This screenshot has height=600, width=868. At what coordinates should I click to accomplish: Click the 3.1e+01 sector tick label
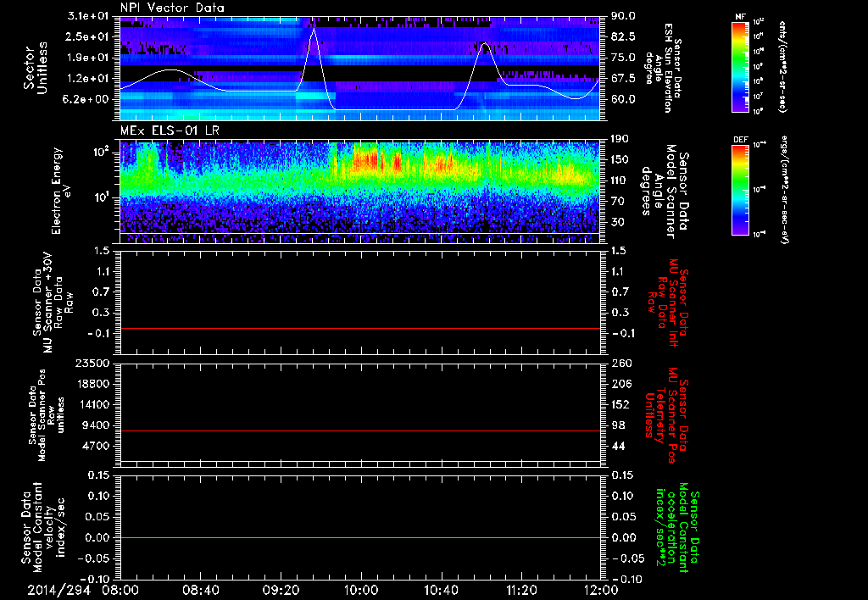90,15
